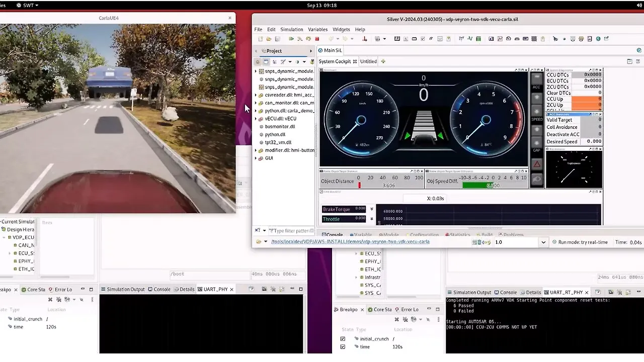This screenshot has height=362, width=644.
Task: Select the UART_RT_PHY console tab
Action: [566, 292]
